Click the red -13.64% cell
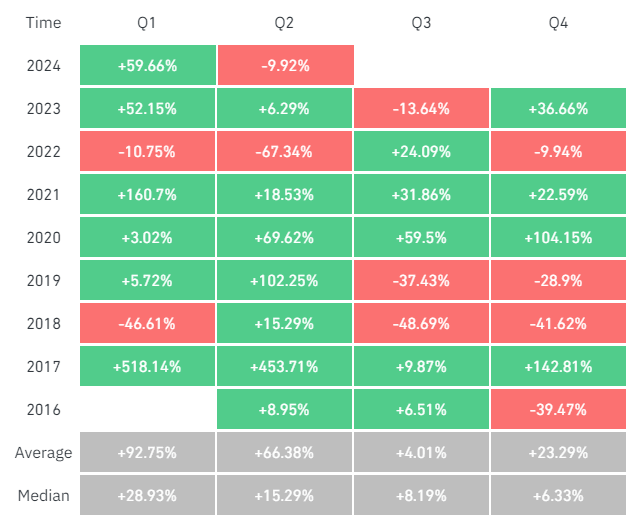The image size is (640, 531). click(421, 109)
